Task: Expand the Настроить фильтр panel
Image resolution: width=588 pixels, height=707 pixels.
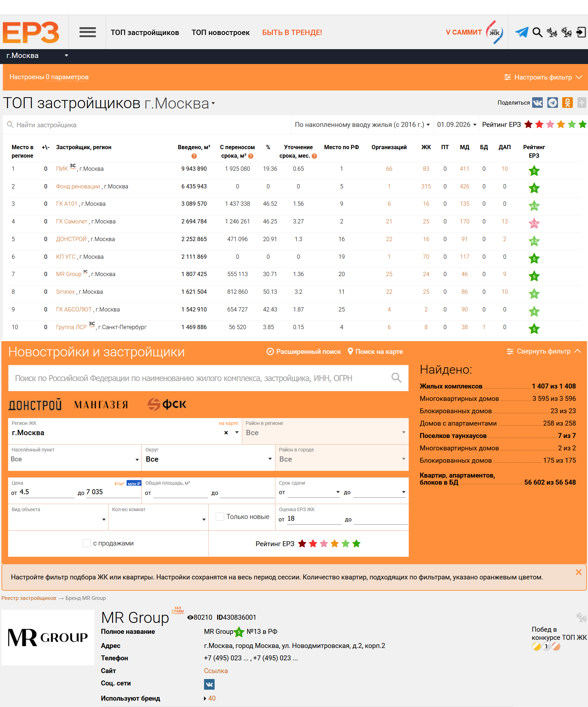Action: tap(543, 77)
